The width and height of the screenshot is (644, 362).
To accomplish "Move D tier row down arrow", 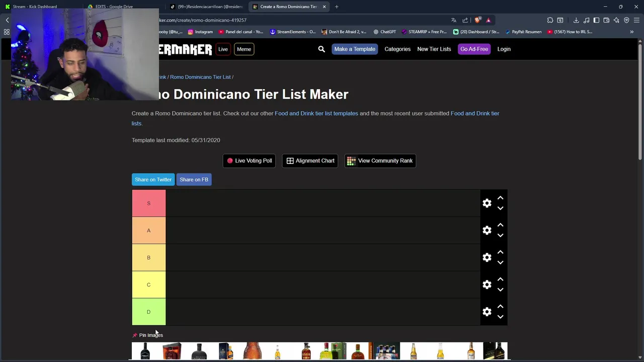I will click(500, 317).
